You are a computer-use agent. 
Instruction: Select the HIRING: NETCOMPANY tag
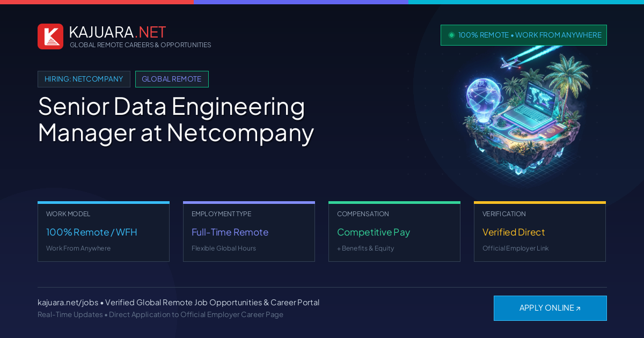84,79
